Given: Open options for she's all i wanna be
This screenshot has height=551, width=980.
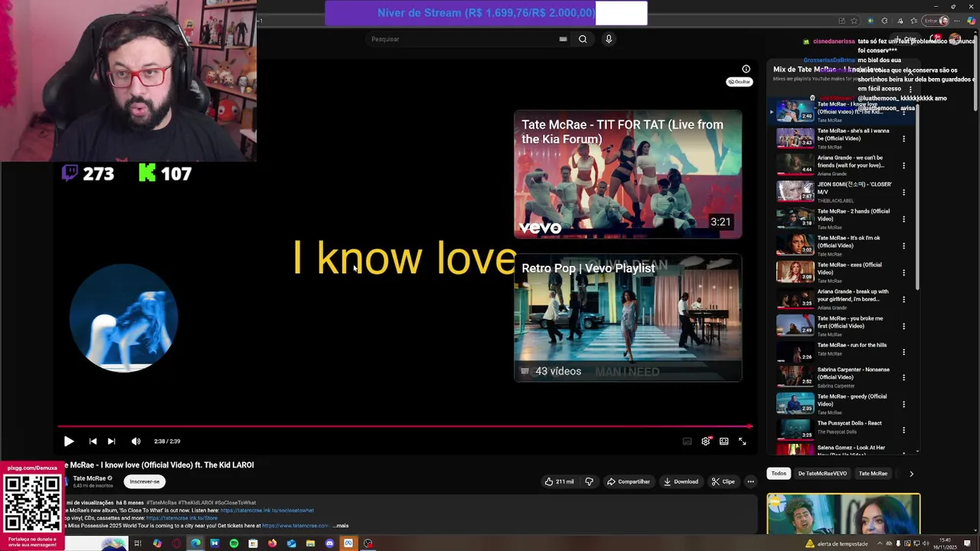Looking at the screenshot, I should point(903,139).
